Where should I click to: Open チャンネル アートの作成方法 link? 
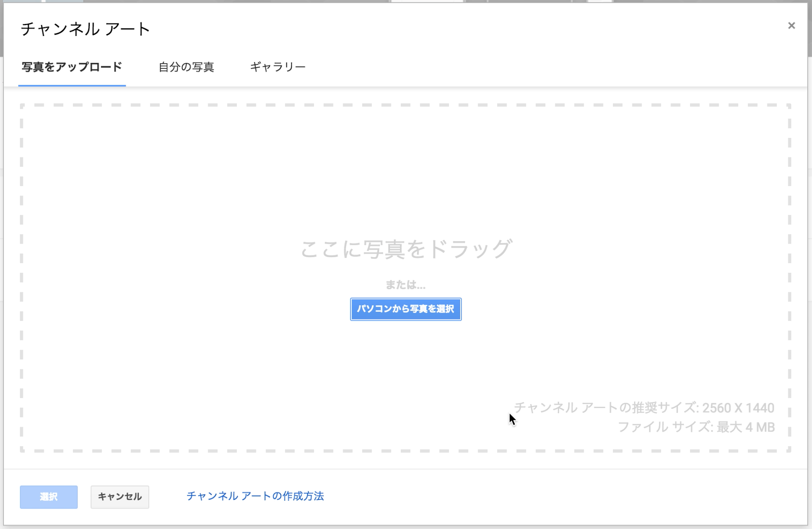[255, 496]
